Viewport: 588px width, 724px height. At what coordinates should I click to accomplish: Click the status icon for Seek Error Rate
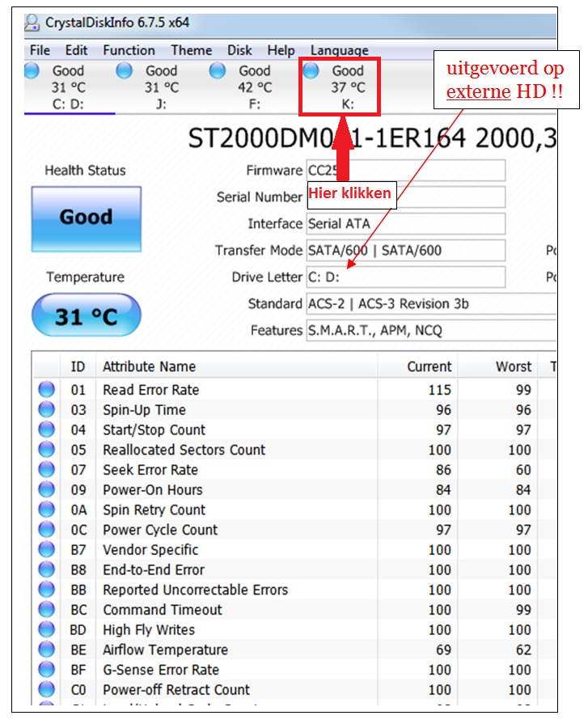[46, 469]
